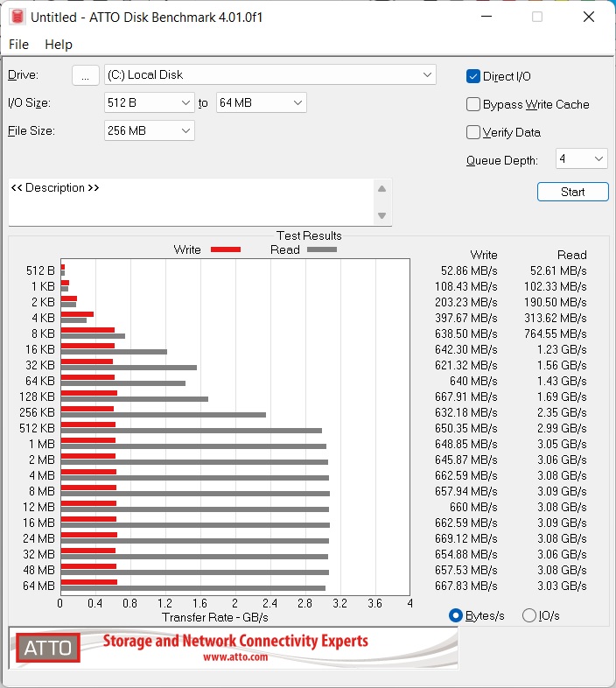The image size is (616, 688).
Task: Click the 1.56 GB/s read value
Action: click(x=562, y=366)
